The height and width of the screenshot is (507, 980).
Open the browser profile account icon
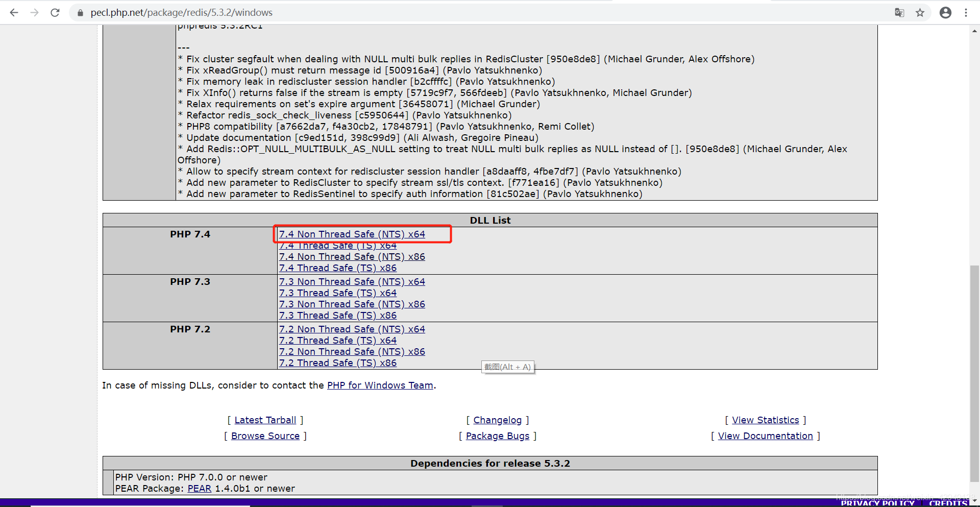(x=945, y=12)
